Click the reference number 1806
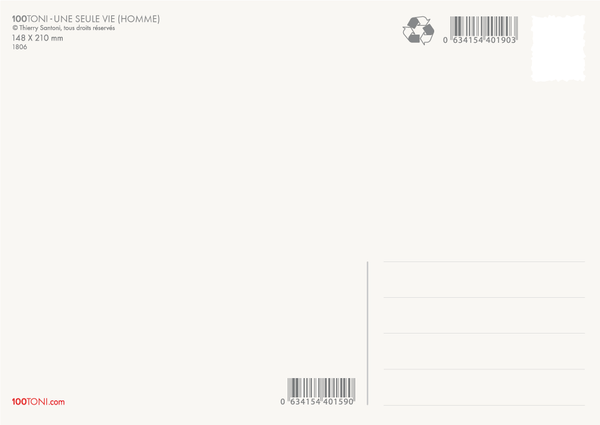600x425 pixels. pyautogui.click(x=20, y=47)
